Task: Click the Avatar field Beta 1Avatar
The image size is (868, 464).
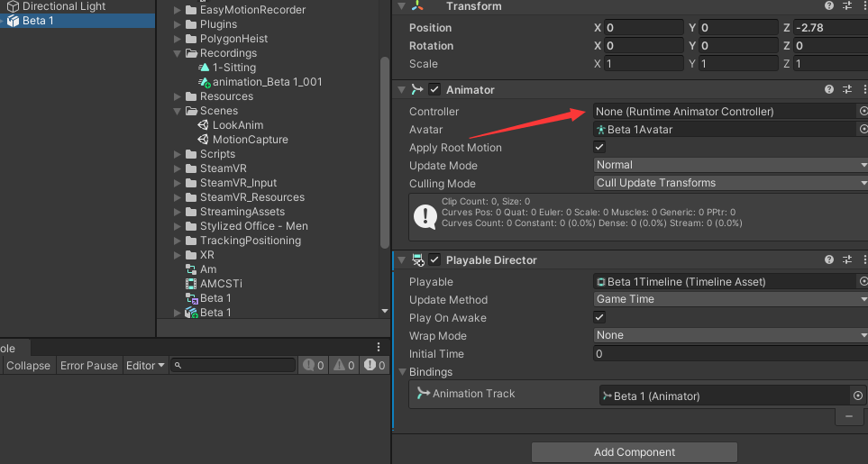Action: point(726,130)
